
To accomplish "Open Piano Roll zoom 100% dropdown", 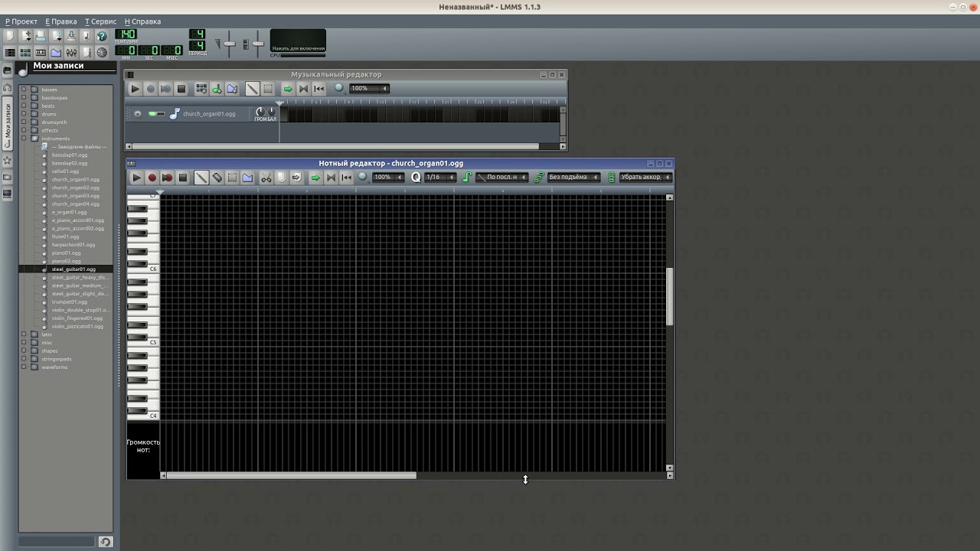I will 388,178.
